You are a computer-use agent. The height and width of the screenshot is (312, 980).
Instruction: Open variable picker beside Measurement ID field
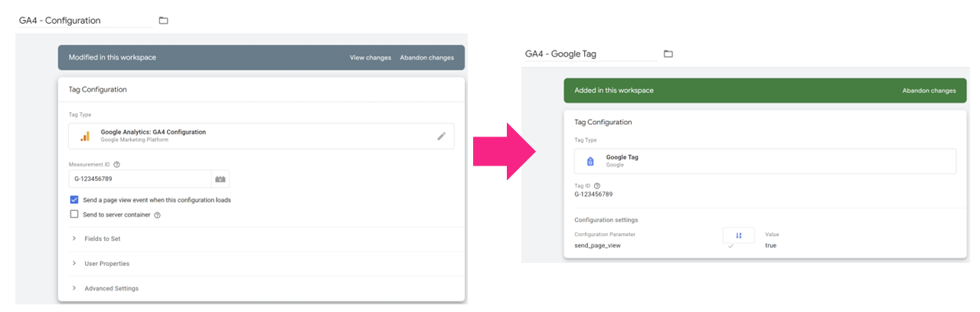pyautogui.click(x=220, y=179)
